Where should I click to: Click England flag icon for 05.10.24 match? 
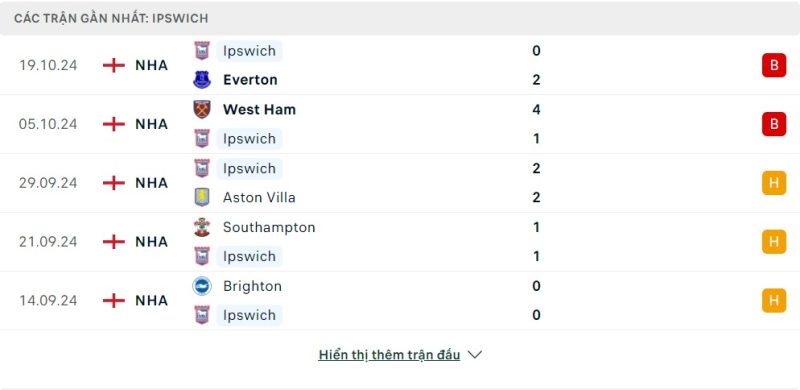(114, 124)
